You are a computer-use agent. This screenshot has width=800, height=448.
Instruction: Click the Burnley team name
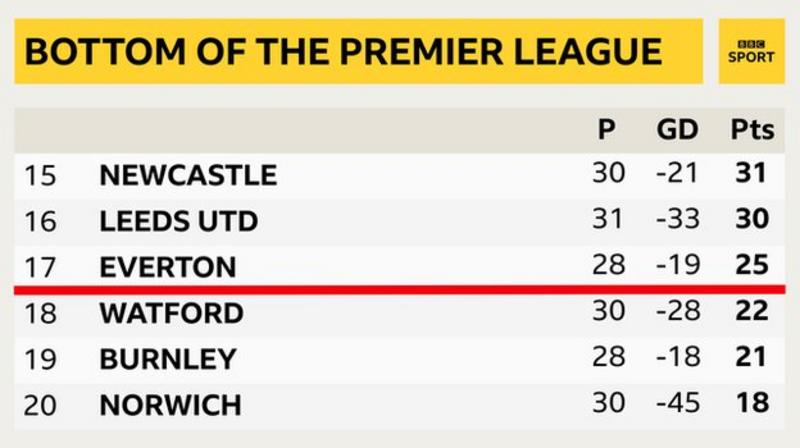click(168, 359)
